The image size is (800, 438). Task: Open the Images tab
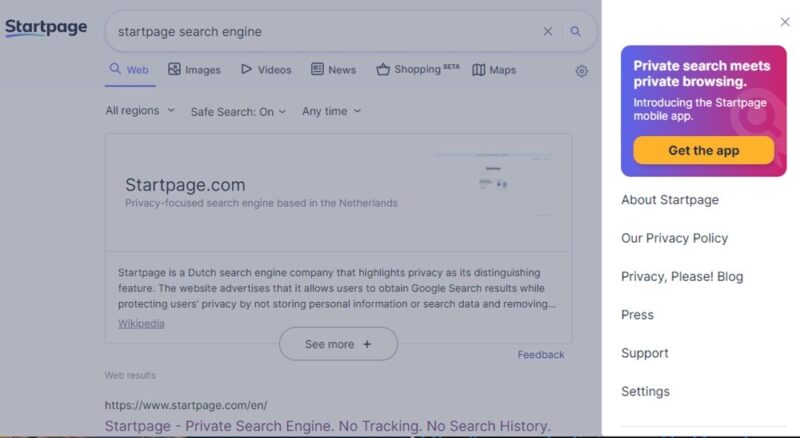[x=194, y=69]
